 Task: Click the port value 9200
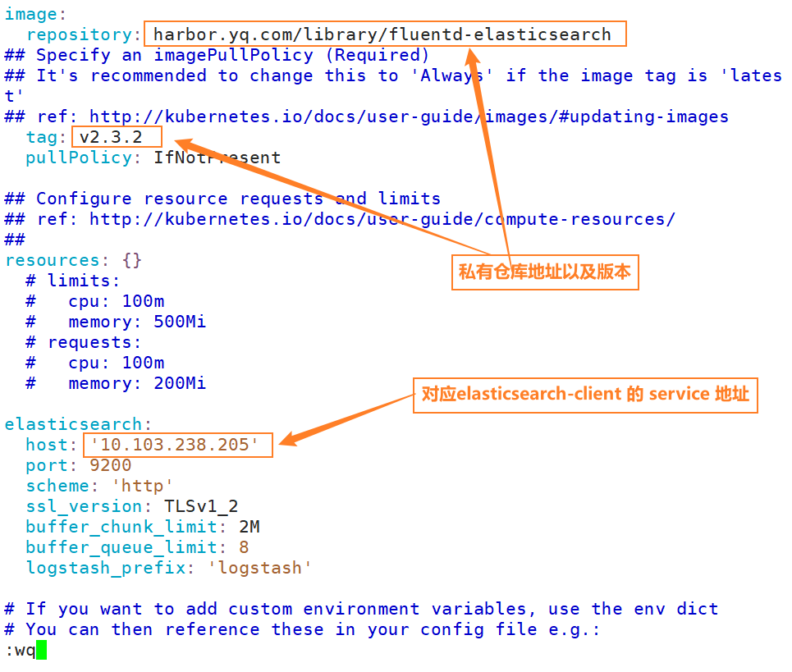111,465
